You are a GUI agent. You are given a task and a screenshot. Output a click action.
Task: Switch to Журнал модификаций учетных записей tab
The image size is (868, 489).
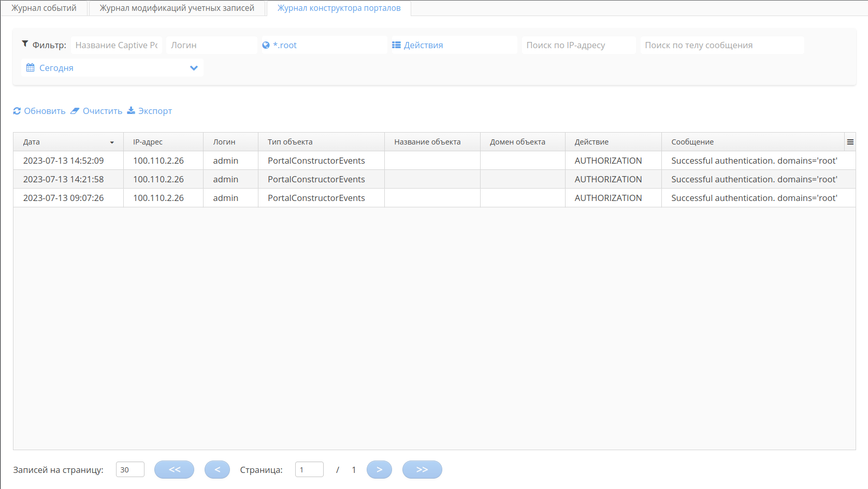click(177, 8)
